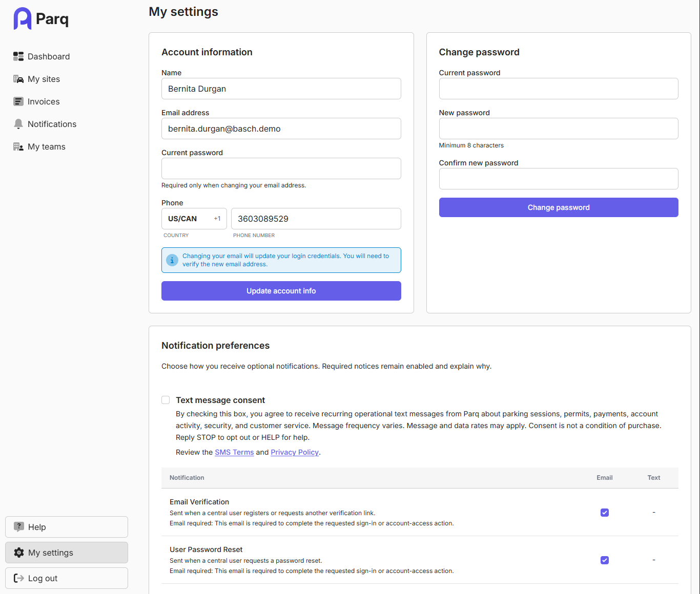Click "Required only when changing your email address." hint

click(234, 185)
